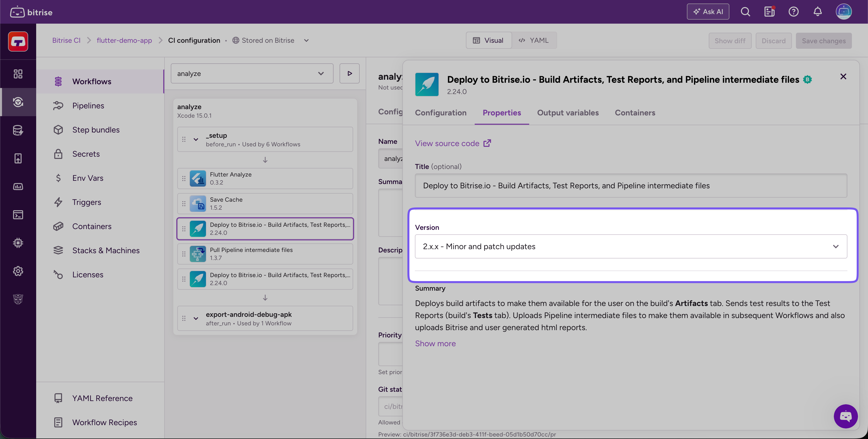Open the Version dropdown set to 2.x.x
This screenshot has height=439, width=868.
click(x=631, y=246)
